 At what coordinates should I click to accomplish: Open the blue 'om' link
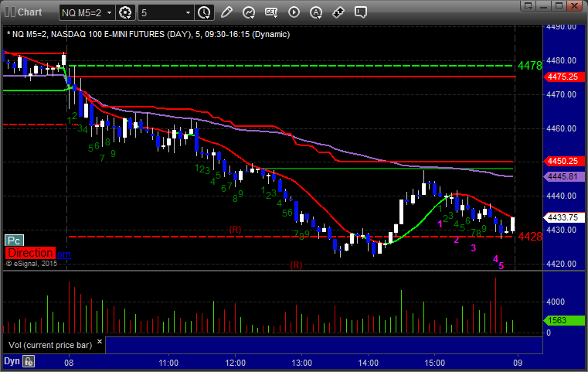(x=63, y=254)
